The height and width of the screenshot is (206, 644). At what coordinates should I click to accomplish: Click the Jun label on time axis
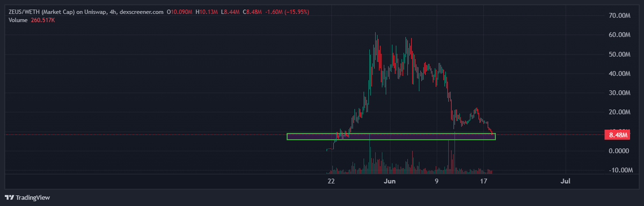tap(390, 181)
